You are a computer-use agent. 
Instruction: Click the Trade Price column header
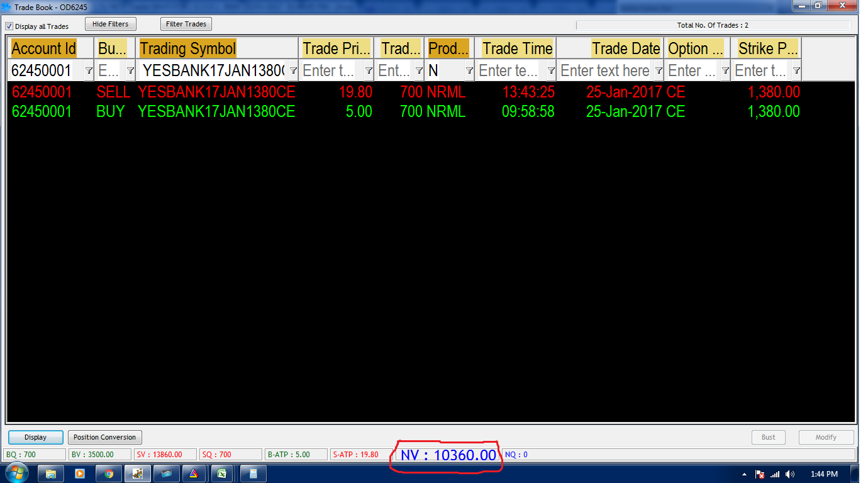337,48
